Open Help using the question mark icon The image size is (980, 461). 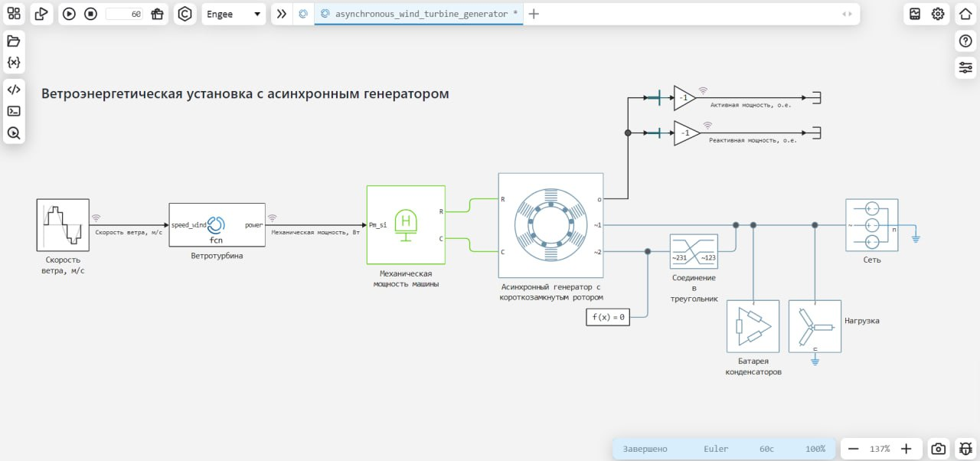pos(965,41)
